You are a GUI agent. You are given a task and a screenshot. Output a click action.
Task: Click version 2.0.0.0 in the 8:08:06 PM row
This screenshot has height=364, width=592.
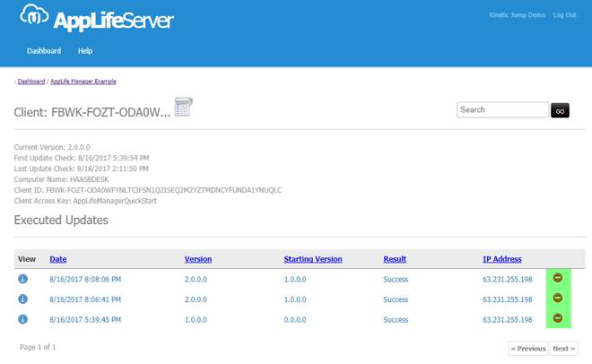[x=196, y=280]
